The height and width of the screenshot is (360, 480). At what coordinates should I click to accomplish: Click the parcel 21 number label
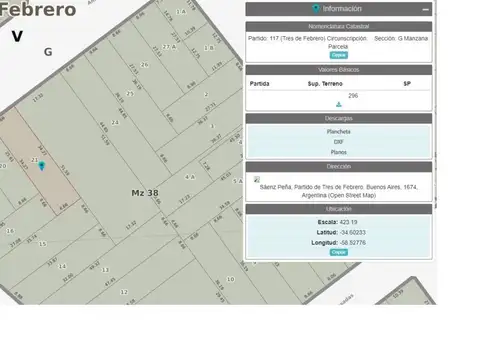click(x=34, y=160)
